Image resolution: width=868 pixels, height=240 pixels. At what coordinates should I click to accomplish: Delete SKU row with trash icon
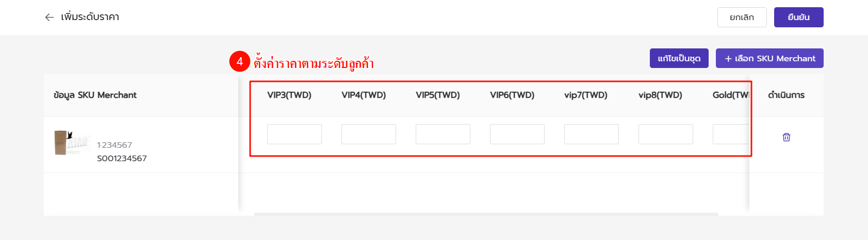pyautogui.click(x=786, y=137)
